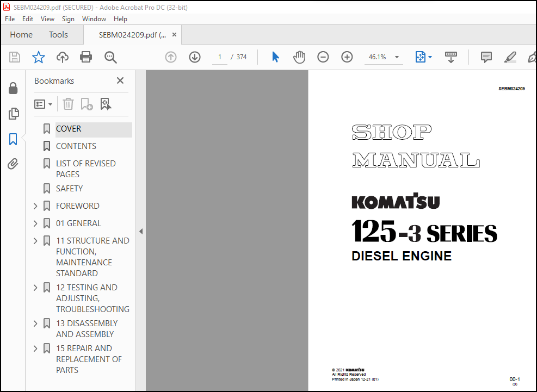Click the scrolling mode keyboard icon
The height and width of the screenshot is (392, 537).
click(x=450, y=57)
